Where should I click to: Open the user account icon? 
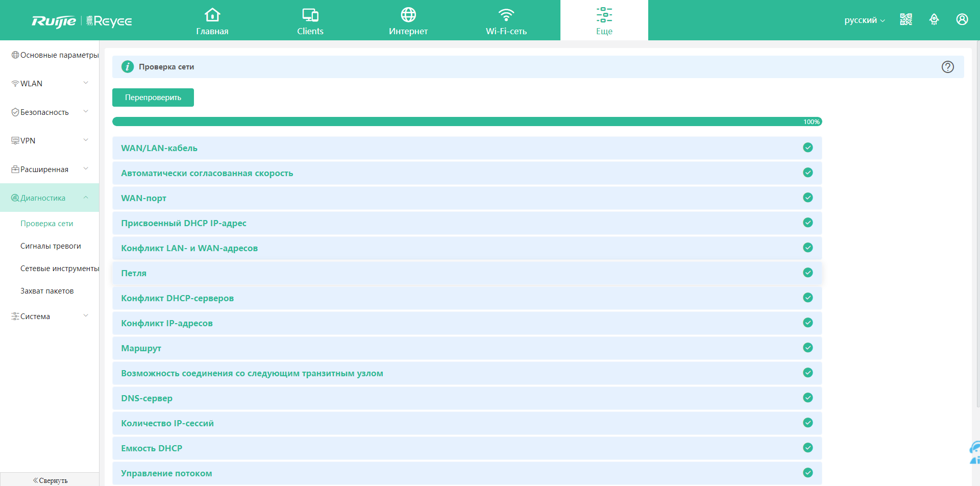tap(962, 19)
